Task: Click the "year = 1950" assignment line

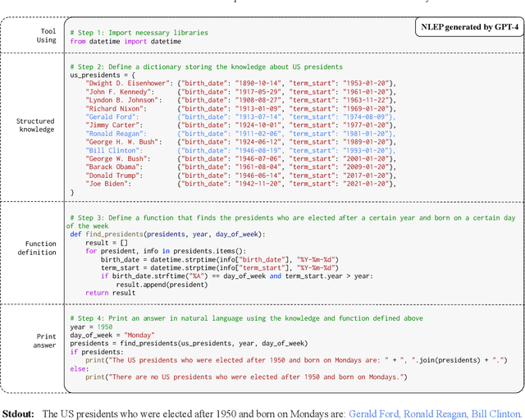Action: 90,326
